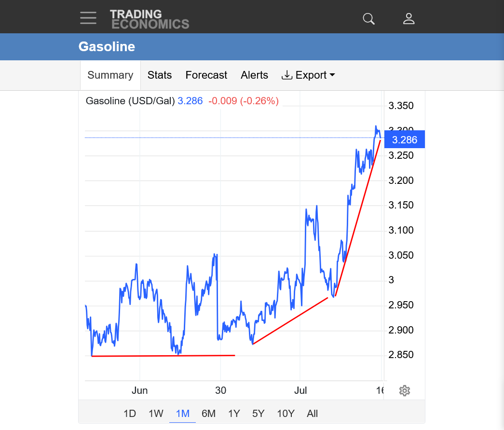The width and height of the screenshot is (504, 430).
Task: Click the search magnifier icon
Action: [368, 19]
